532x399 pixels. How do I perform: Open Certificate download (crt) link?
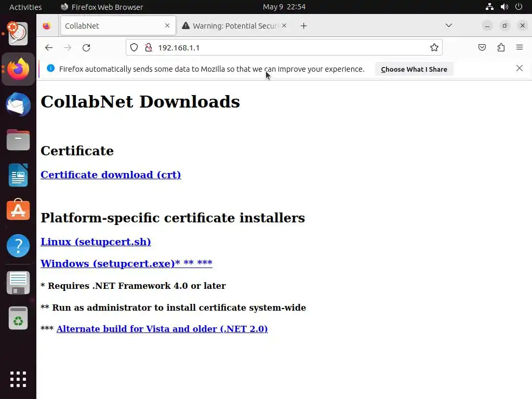(x=111, y=175)
